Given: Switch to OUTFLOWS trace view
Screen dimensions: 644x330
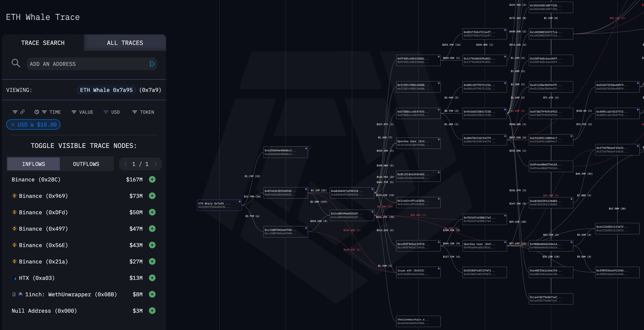Looking at the screenshot, I should 86,163.
